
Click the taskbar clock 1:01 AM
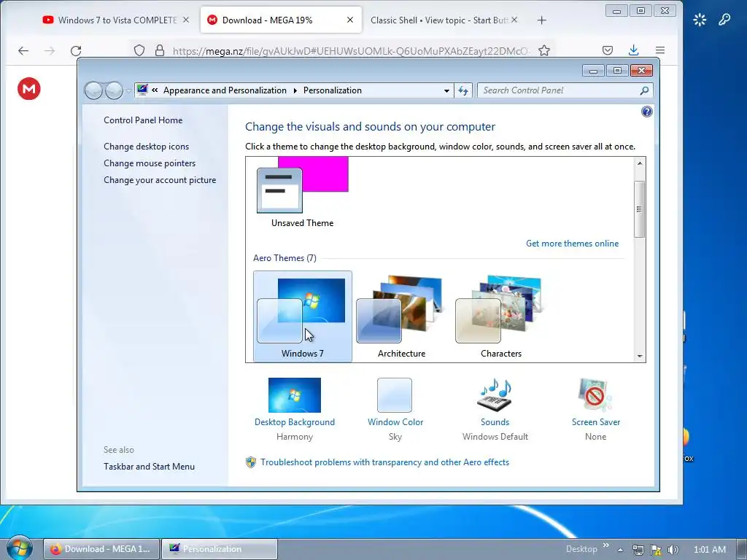(x=709, y=550)
